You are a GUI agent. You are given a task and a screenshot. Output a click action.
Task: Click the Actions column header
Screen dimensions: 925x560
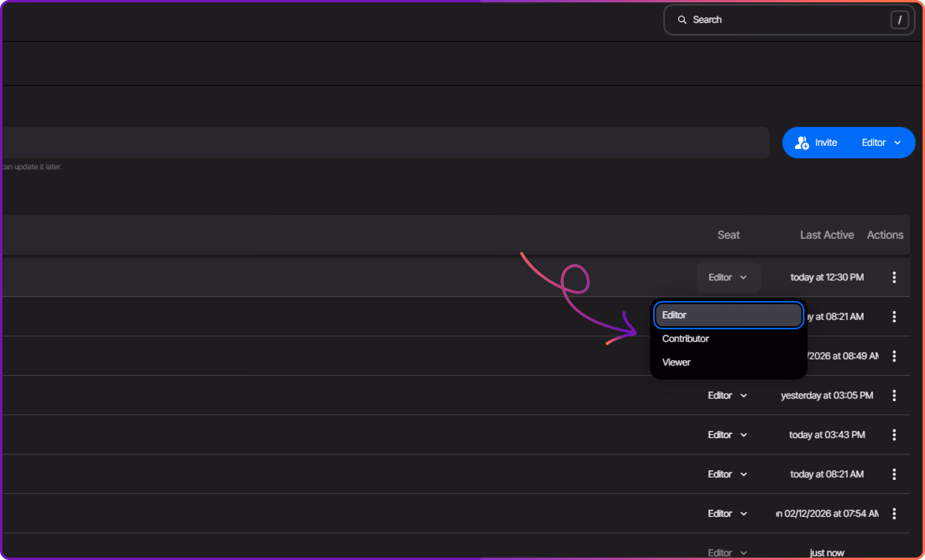(x=885, y=235)
